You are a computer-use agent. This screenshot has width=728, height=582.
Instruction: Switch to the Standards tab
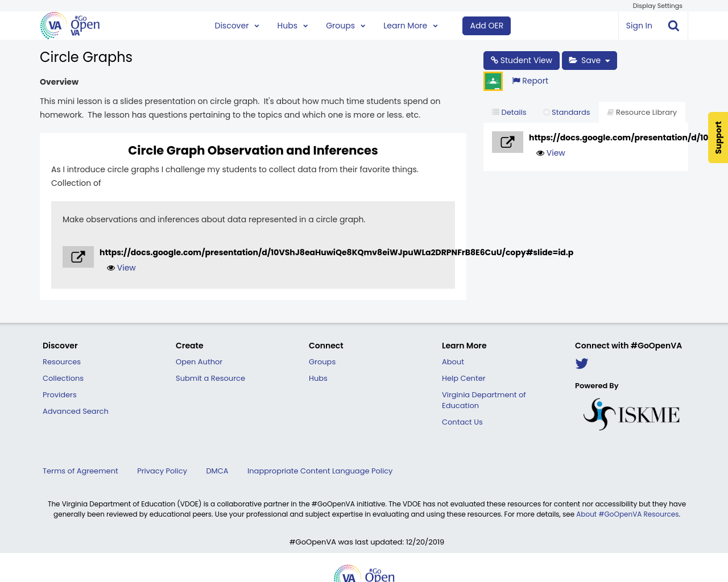point(566,113)
